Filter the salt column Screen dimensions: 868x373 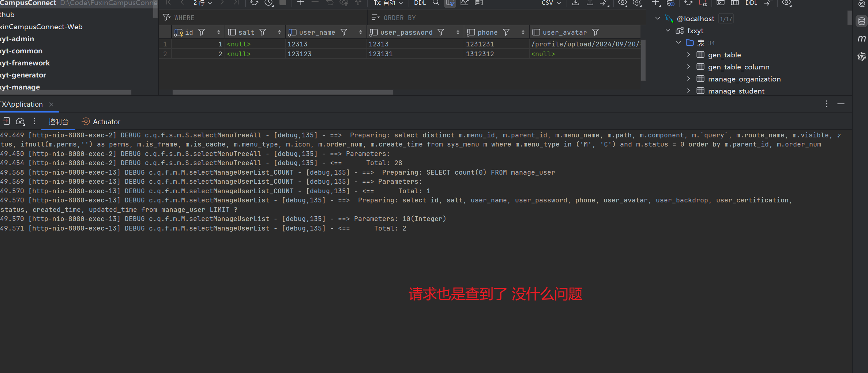click(x=263, y=33)
